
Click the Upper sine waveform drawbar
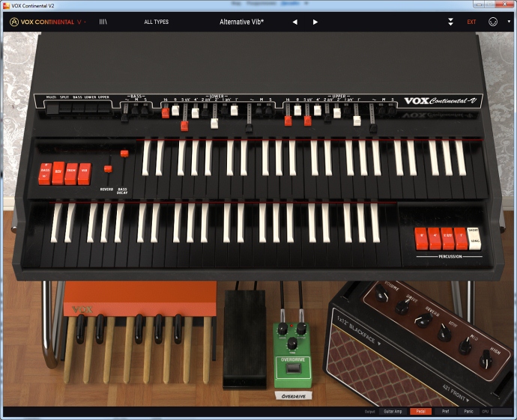pos(373,128)
